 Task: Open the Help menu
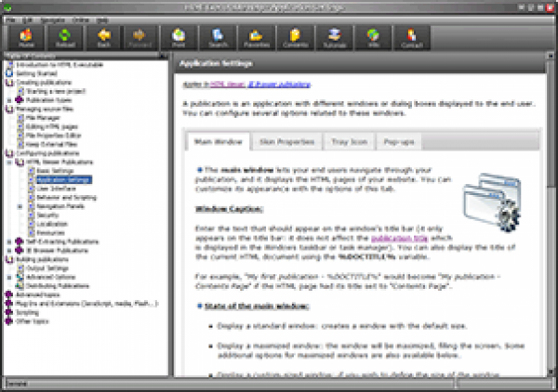pyautogui.click(x=102, y=20)
